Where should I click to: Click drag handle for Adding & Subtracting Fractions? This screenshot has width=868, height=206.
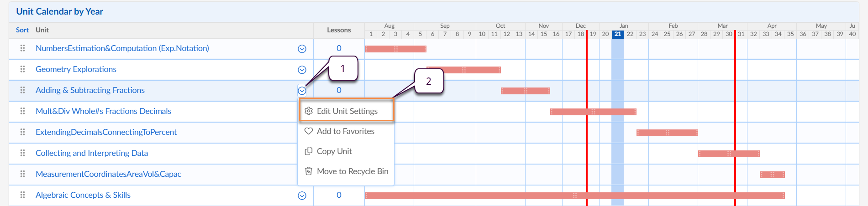point(22,90)
